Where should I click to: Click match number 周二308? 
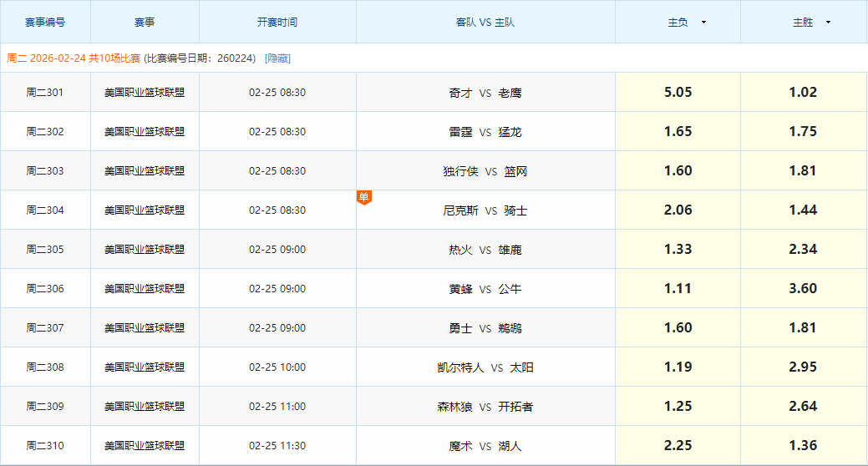[45, 367]
